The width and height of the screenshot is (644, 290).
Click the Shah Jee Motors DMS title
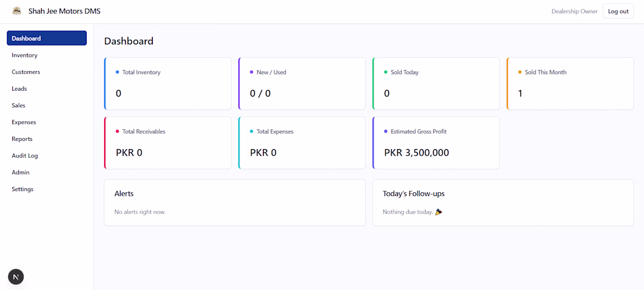tap(64, 11)
